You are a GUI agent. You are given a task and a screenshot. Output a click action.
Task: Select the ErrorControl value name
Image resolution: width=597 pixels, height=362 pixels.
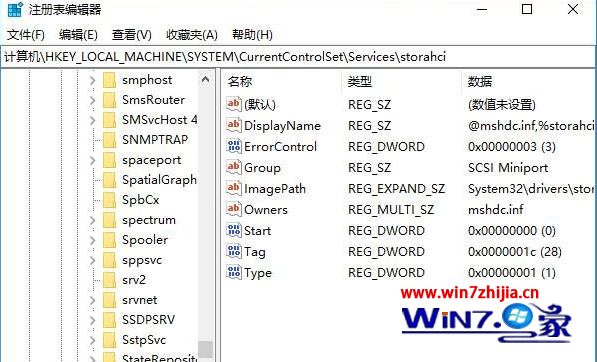[281, 147]
